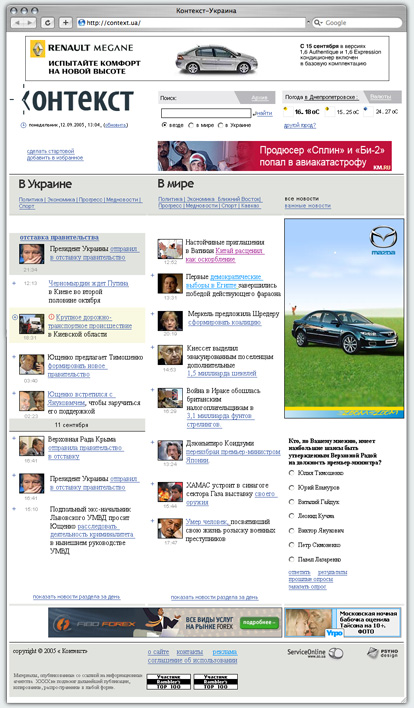414x708 pixels.
Task: Click the Merkel photo thumbnail at 20:19
Action: point(170,321)
